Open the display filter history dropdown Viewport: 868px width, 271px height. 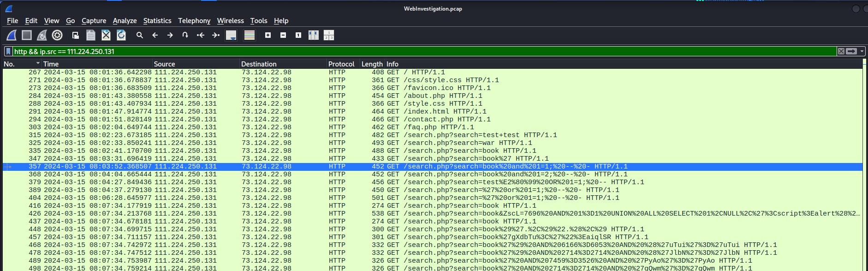(862, 51)
